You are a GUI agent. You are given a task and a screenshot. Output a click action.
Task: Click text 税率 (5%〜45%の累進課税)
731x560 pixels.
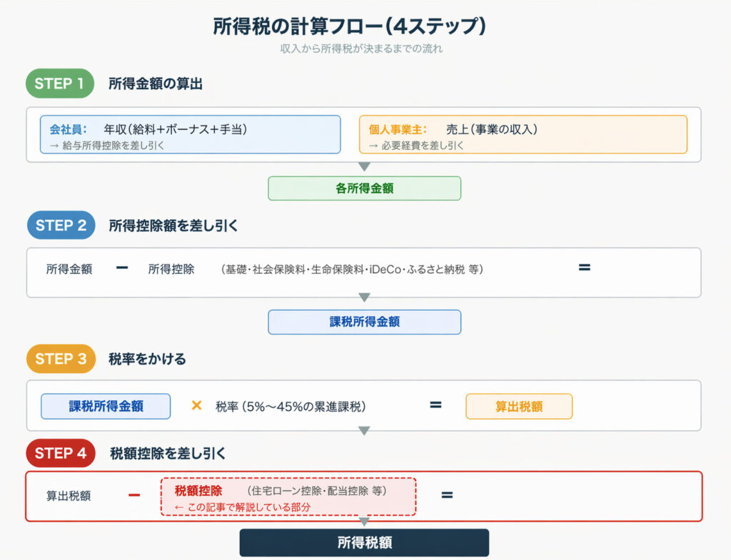point(291,407)
